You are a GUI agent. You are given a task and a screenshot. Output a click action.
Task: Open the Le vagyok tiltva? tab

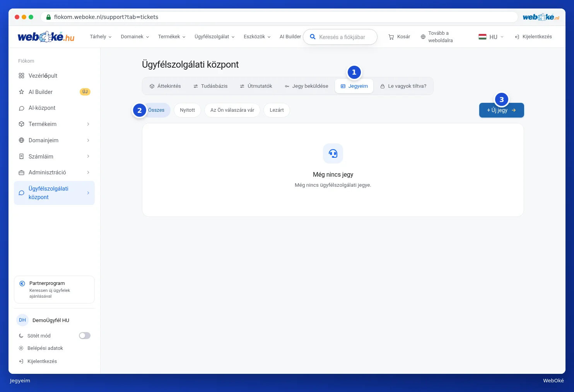403,86
